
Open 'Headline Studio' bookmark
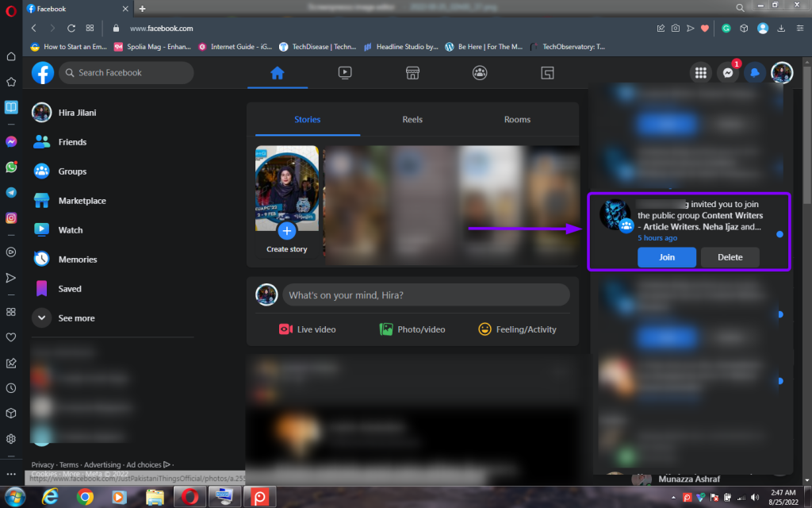pos(400,47)
